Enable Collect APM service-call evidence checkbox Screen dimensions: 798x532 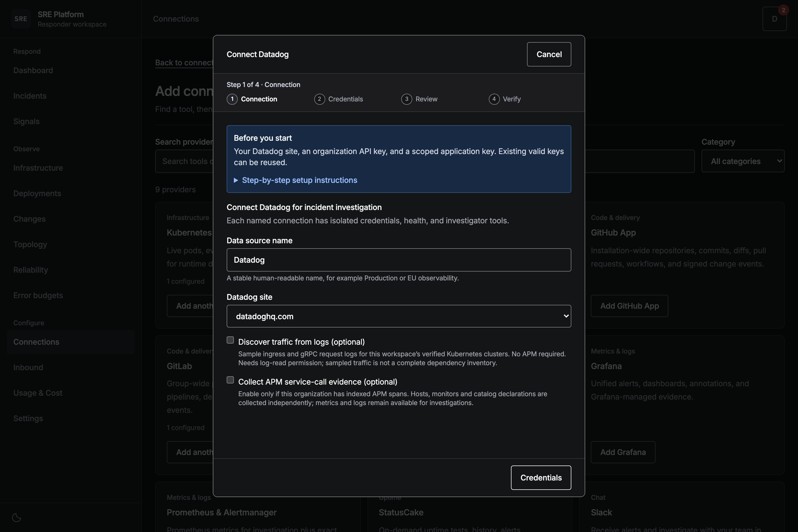[x=230, y=380]
